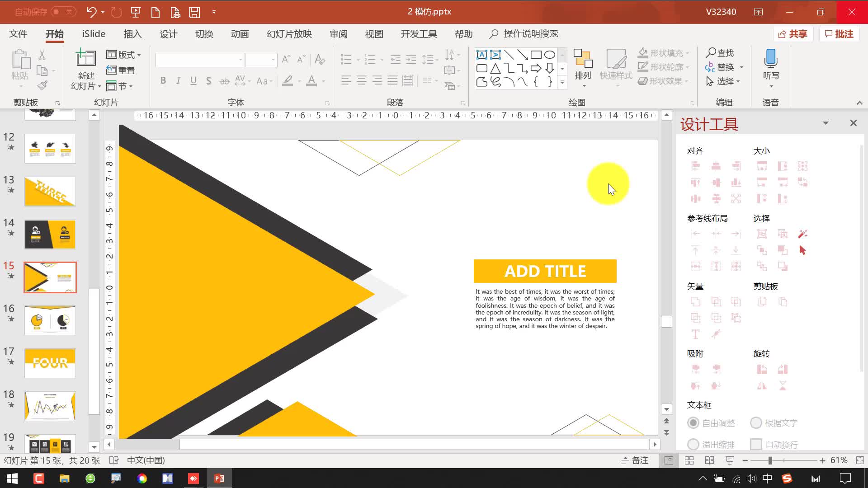868x488 pixels.
Task: Open the font size dropdown
Action: (273, 60)
